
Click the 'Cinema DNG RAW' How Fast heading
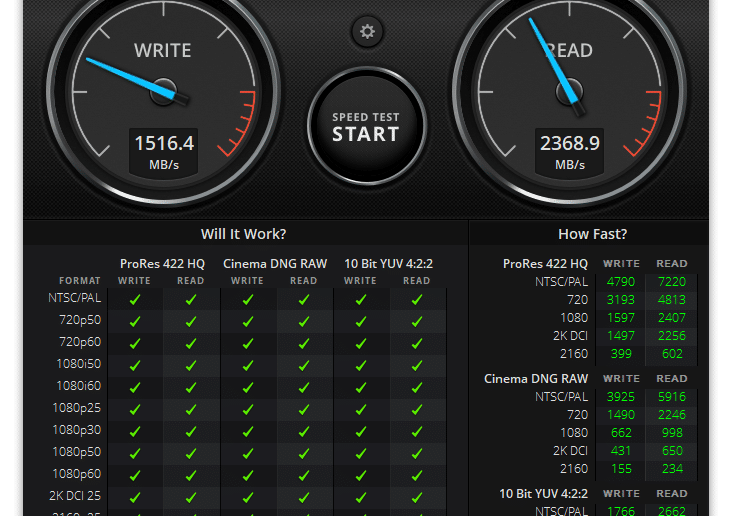(536, 378)
